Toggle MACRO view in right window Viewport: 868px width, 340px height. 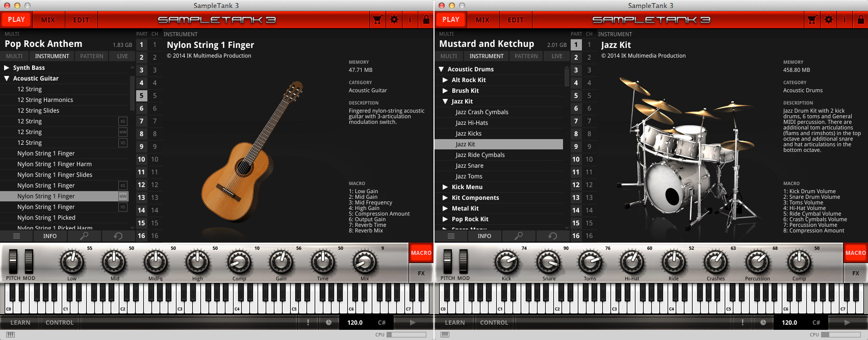[855, 253]
